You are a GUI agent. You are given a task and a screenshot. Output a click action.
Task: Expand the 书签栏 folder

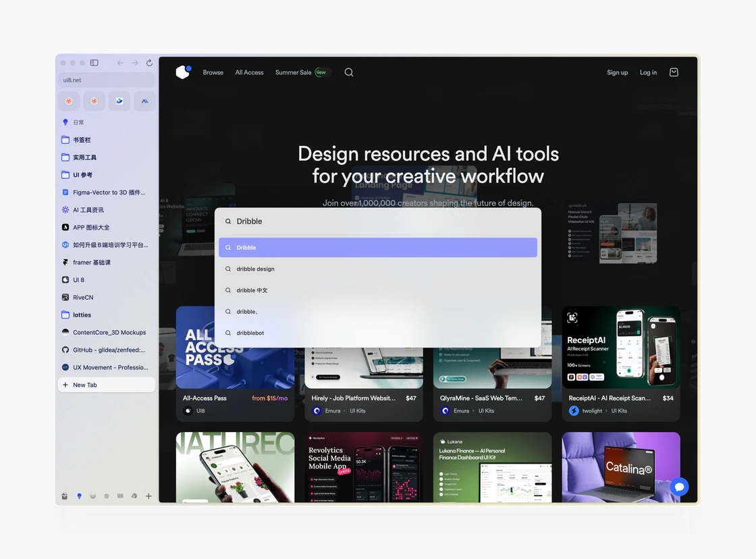pos(107,140)
